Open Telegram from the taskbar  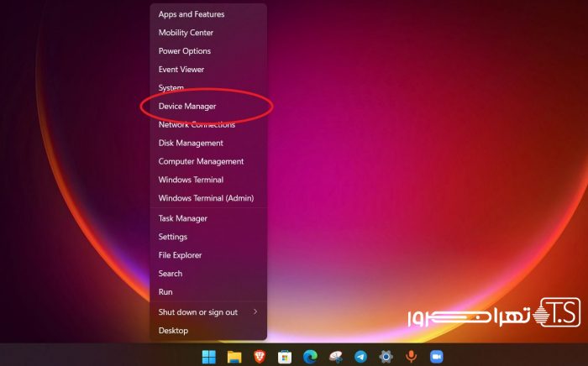(x=360, y=357)
